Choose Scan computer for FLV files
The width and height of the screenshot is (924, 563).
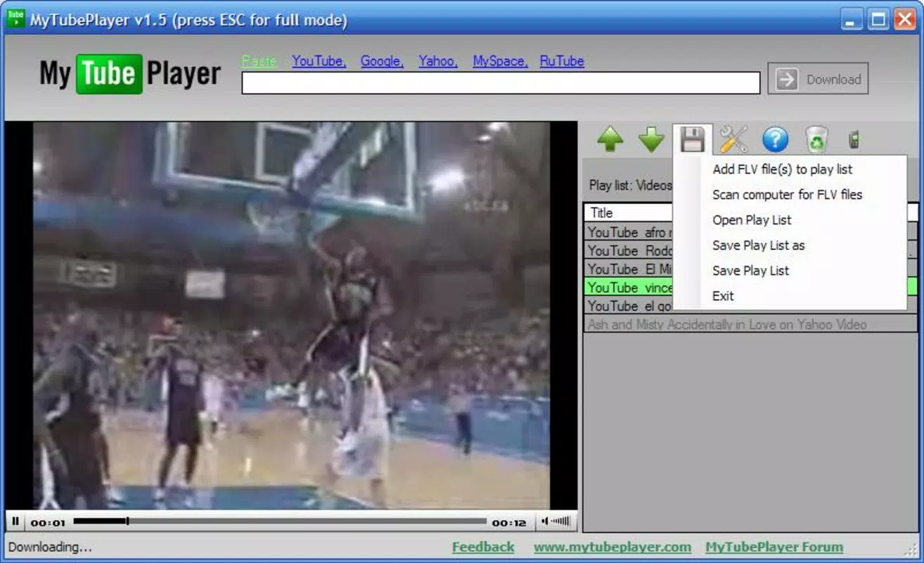787,194
